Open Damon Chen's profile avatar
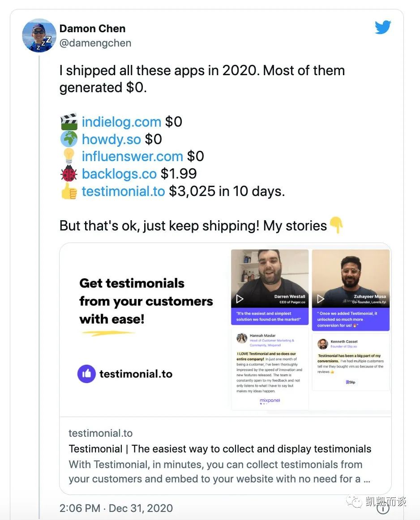The width and height of the screenshot is (420, 520). (x=39, y=36)
